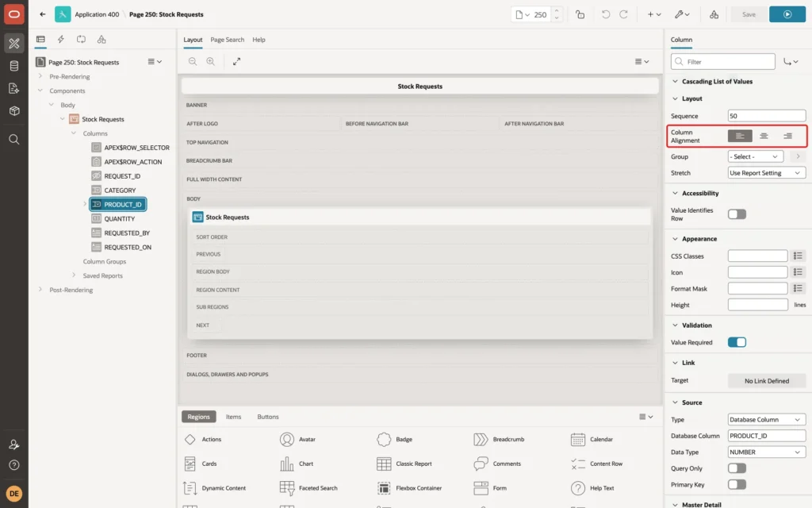Open the page selector dropdown beside 250
The height and width of the screenshot is (508, 812).
pos(522,14)
